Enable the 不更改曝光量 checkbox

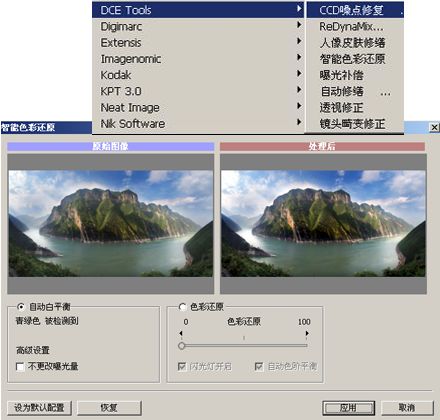[20, 367]
